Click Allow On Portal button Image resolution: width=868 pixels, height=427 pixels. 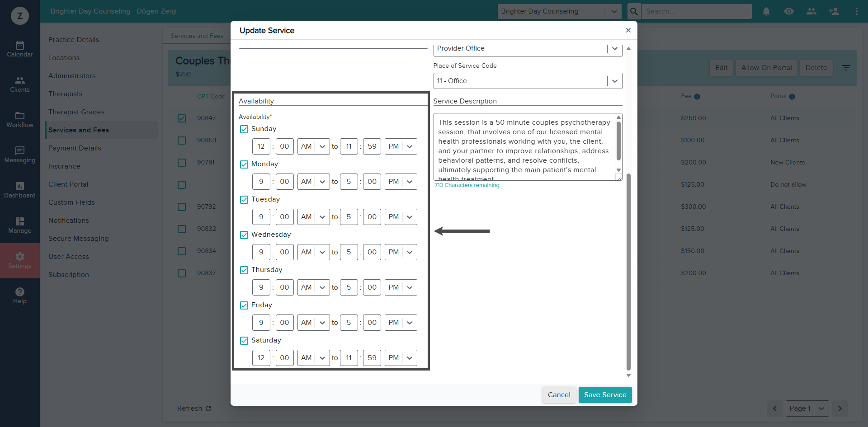point(767,68)
